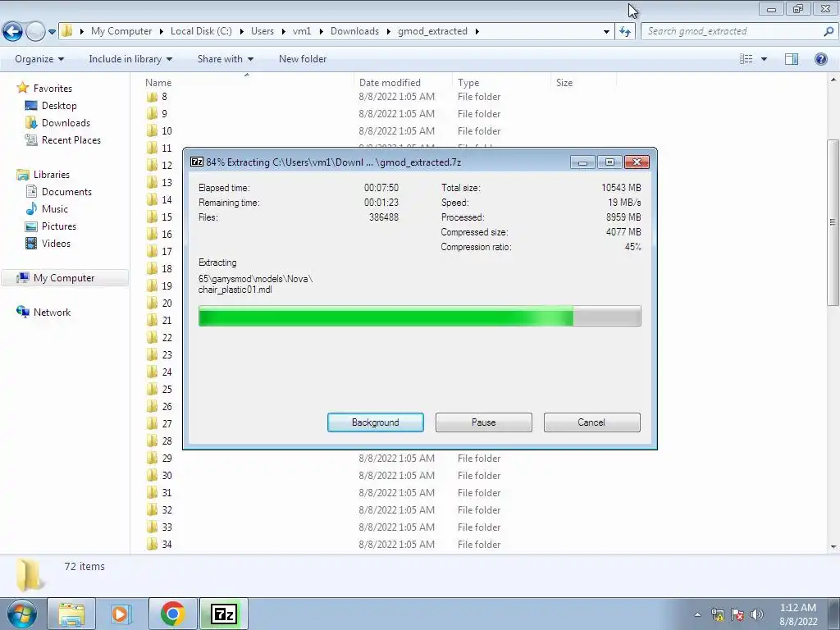Pause the 7-Zip extraction
The height and width of the screenshot is (630, 840).
point(484,422)
